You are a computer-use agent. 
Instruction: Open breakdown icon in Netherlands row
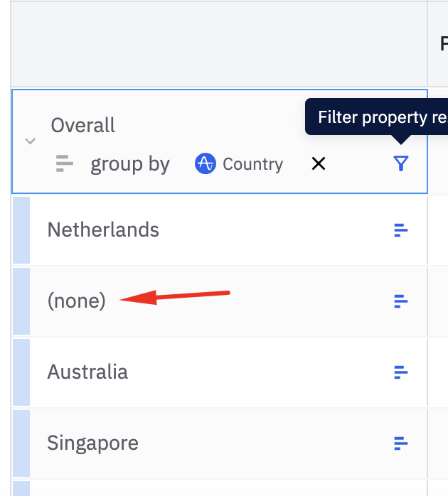click(401, 230)
